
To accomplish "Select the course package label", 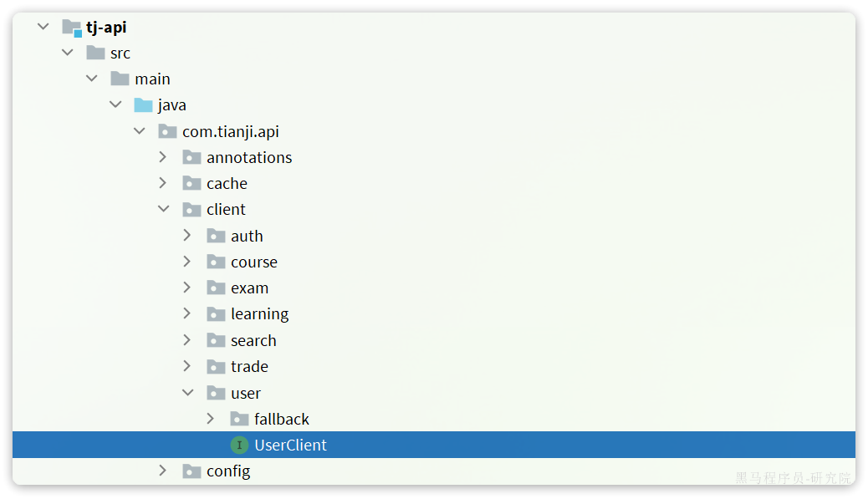I will [x=254, y=262].
